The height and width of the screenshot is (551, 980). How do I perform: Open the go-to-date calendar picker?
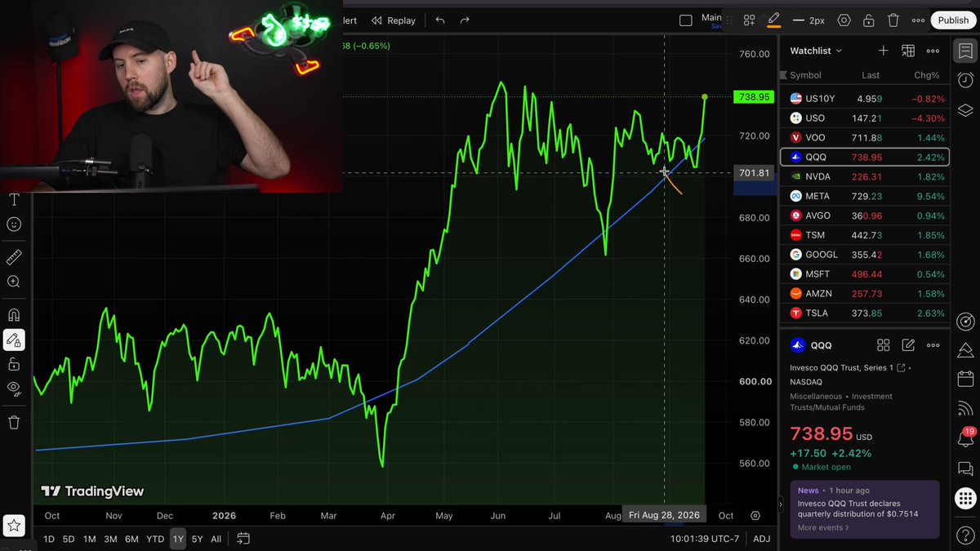243,539
